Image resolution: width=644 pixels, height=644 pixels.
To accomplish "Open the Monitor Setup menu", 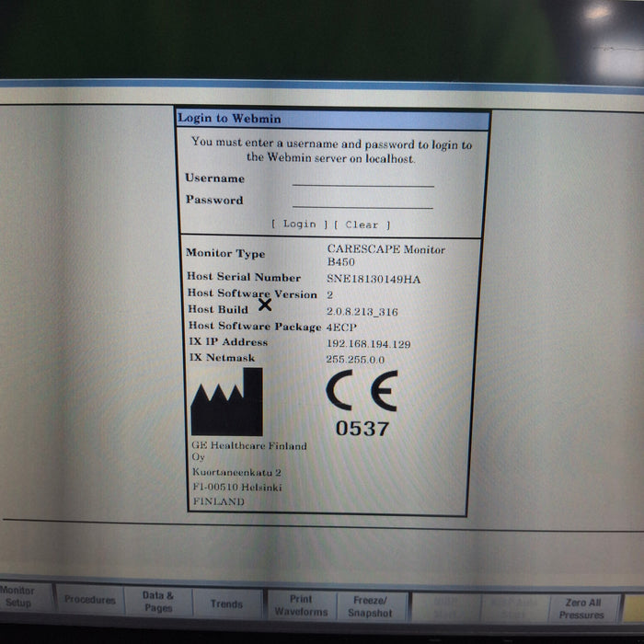I will pos(18,598).
